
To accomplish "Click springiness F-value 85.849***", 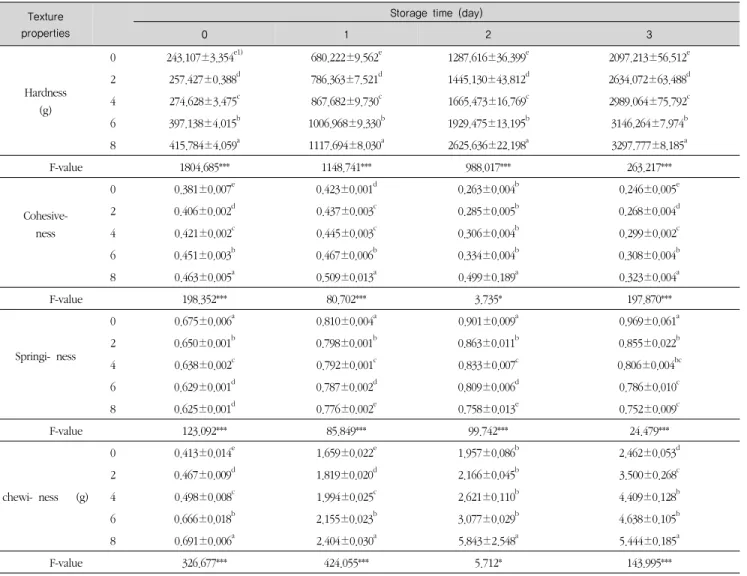I will point(346,431).
